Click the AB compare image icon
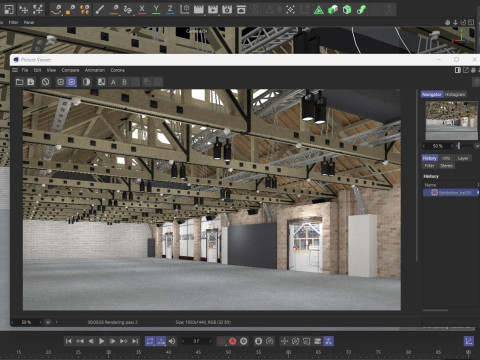Screen dimensions: 480x360 click(101, 82)
